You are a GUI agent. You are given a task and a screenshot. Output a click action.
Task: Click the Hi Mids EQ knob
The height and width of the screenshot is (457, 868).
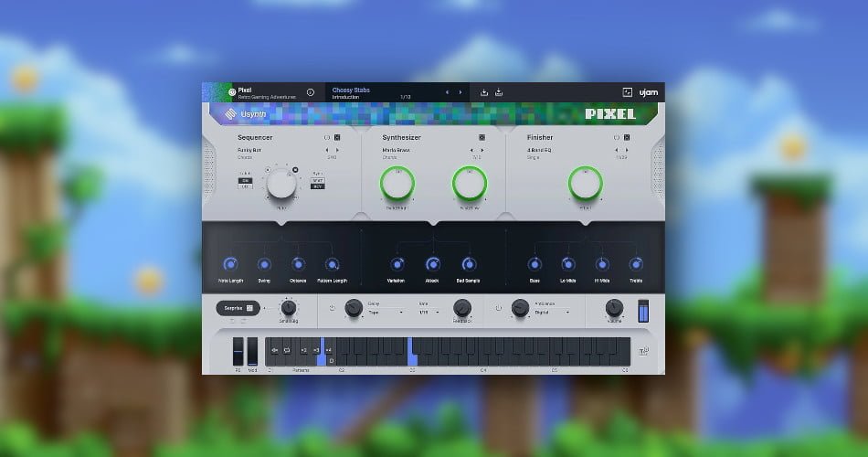[602, 264]
